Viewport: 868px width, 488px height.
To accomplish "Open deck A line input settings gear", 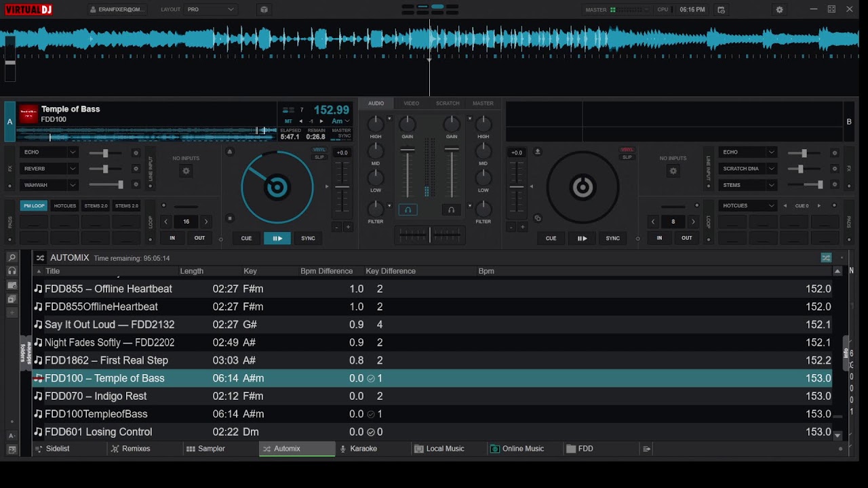I will [186, 171].
